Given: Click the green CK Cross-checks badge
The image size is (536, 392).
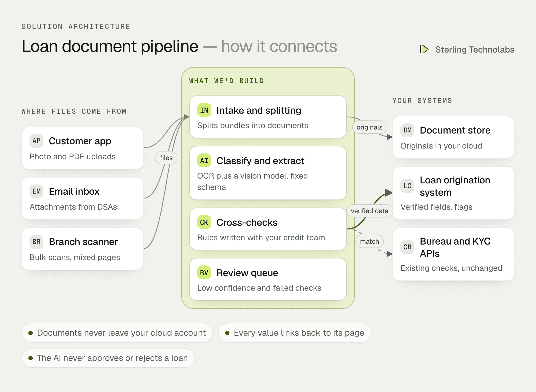Looking at the screenshot, I should click(204, 222).
